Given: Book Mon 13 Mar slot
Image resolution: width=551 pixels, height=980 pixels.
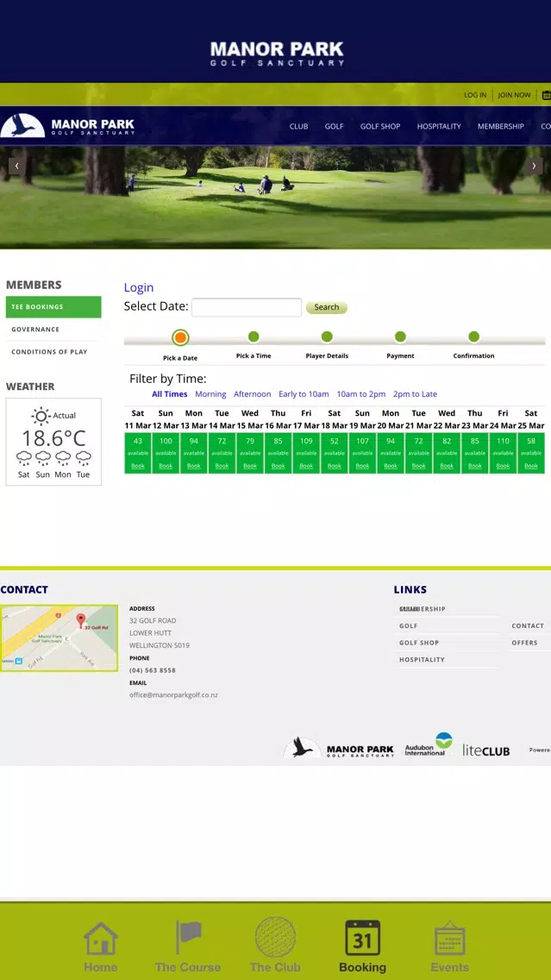Looking at the screenshot, I should [194, 466].
